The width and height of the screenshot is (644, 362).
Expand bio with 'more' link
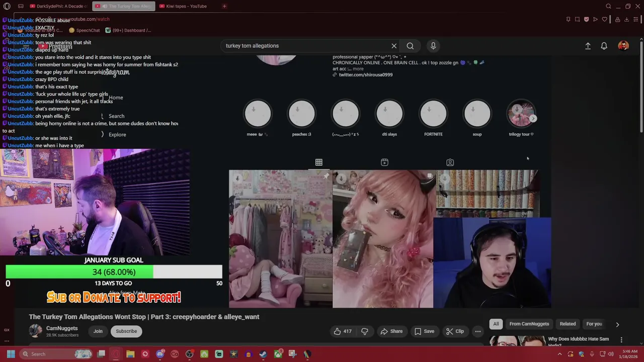[x=358, y=68]
